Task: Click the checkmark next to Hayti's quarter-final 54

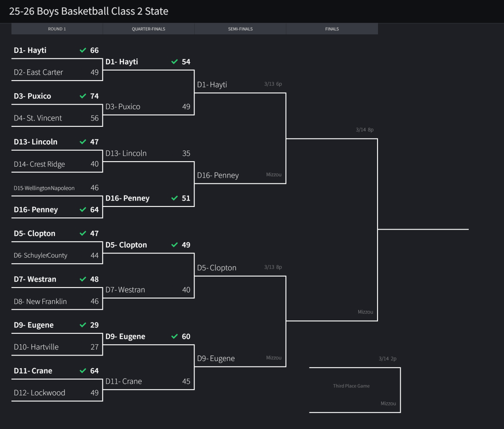Action: pyautogui.click(x=174, y=62)
